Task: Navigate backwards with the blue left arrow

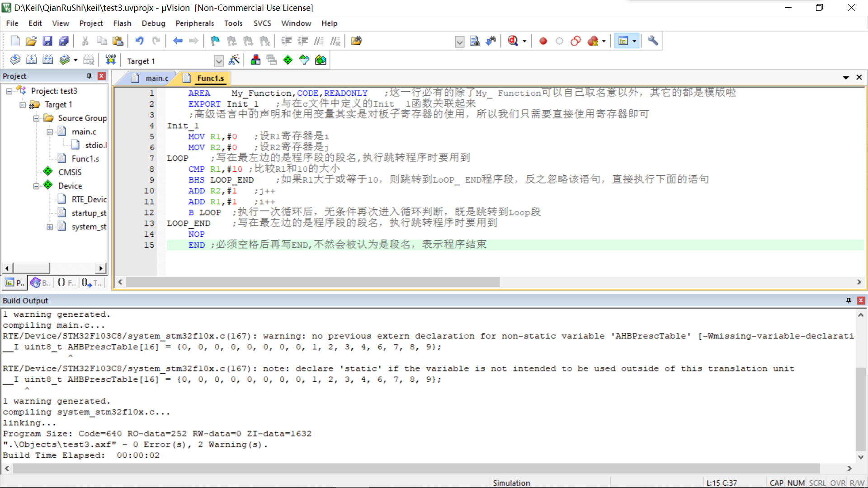Action: 177,41
